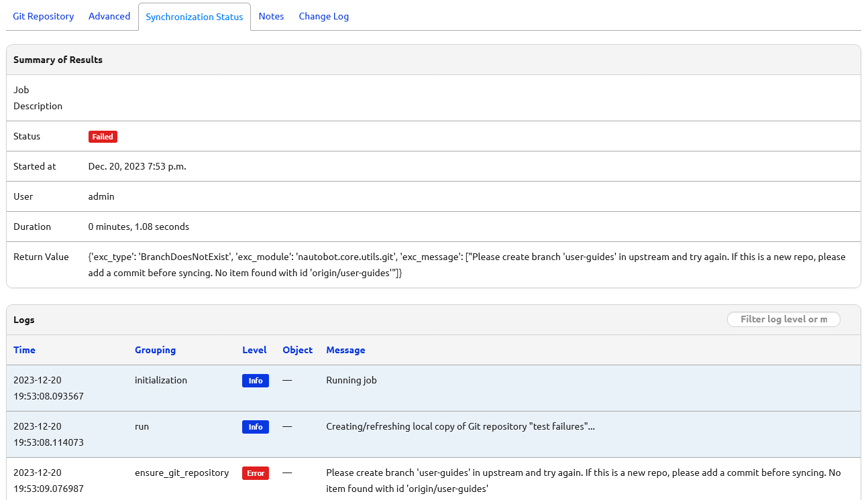Click the ensure_git_repository grouping cell
868x500 pixels.
[182, 473]
